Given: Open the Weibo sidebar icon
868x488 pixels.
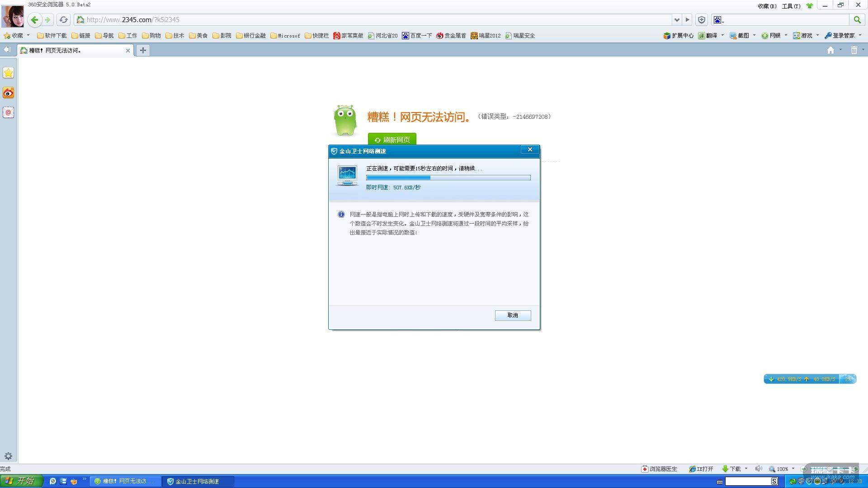Looking at the screenshot, I should pyautogui.click(x=9, y=93).
